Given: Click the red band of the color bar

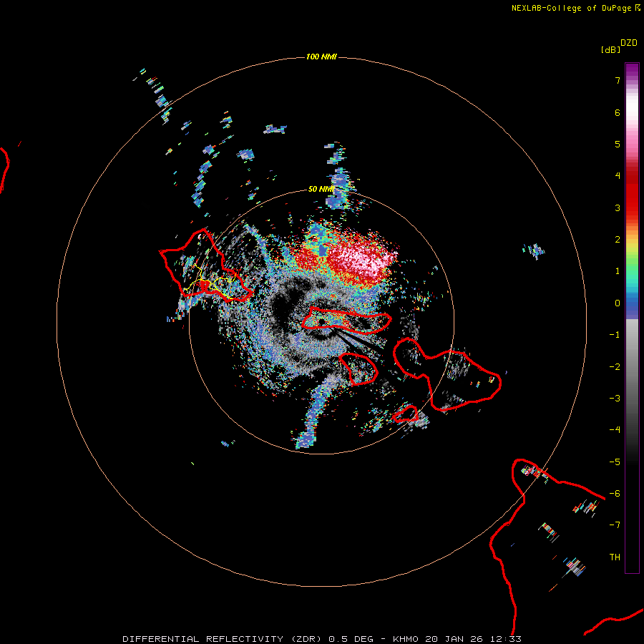Looking at the screenshot, I should point(632,193).
